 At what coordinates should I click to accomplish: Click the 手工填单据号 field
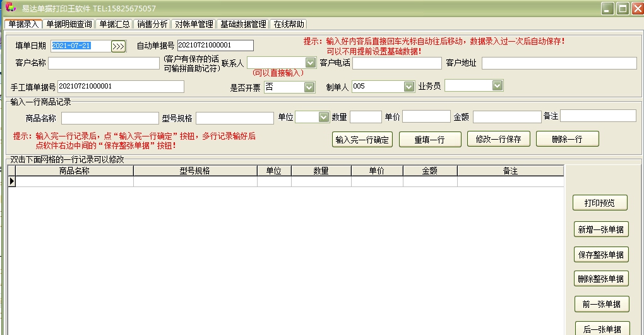coord(121,87)
